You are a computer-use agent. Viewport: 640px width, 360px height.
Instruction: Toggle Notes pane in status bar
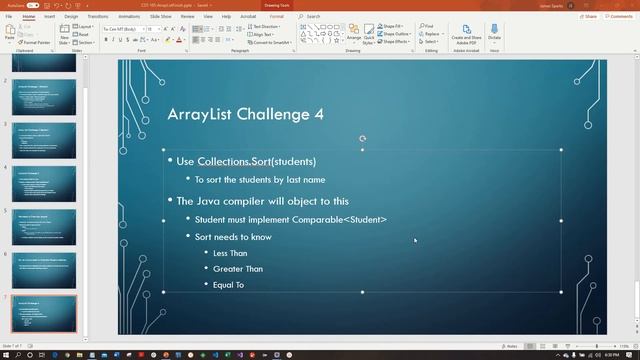(x=509, y=346)
